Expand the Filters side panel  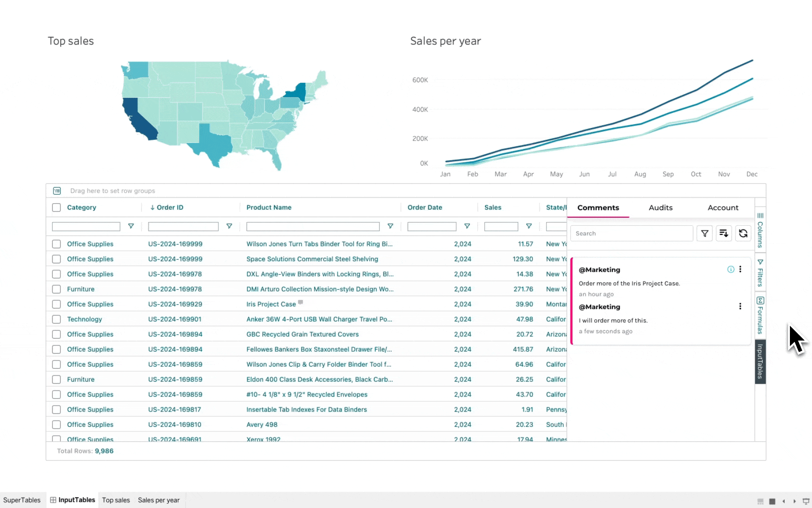[760, 273]
